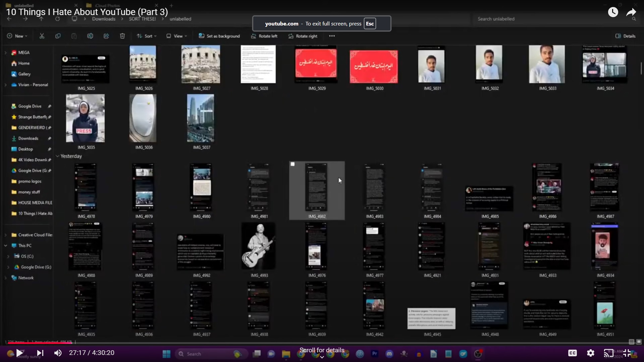Open YouTube player settings gear
Image resolution: width=644 pixels, height=362 pixels.
[591, 353]
